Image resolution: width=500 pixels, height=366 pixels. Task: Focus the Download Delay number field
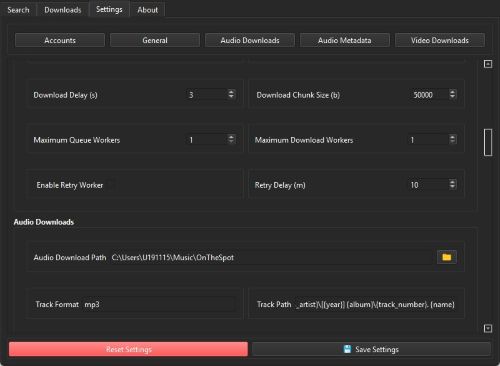pos(207,95)
